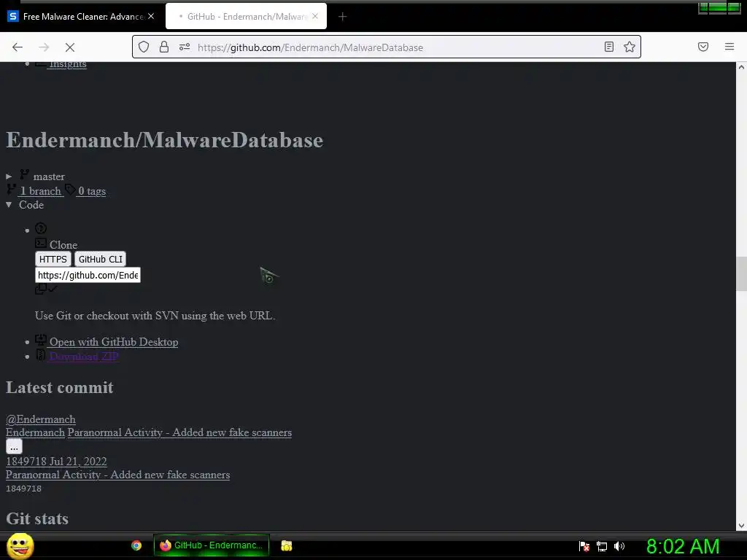This screenshot has height=560, width=747.
Task: Select the GitHub - Endermanch/Malware tab
Action: 247,17
